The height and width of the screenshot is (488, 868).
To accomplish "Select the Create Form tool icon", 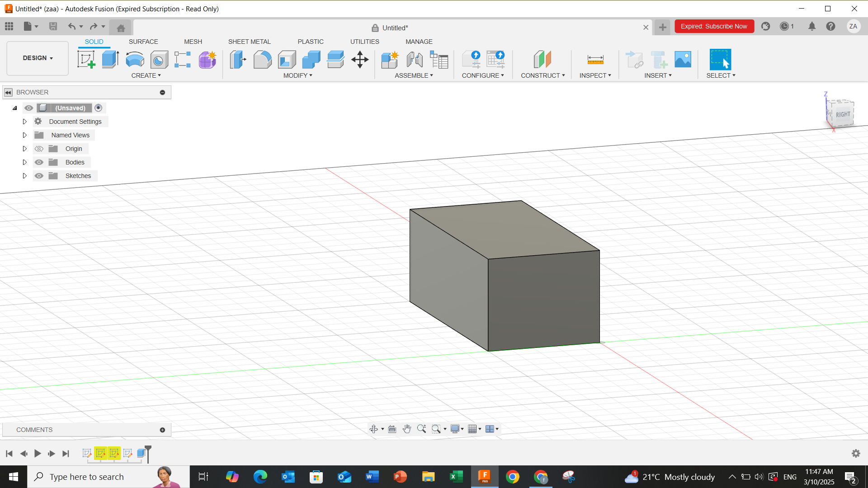I will (x=208, y=59).
